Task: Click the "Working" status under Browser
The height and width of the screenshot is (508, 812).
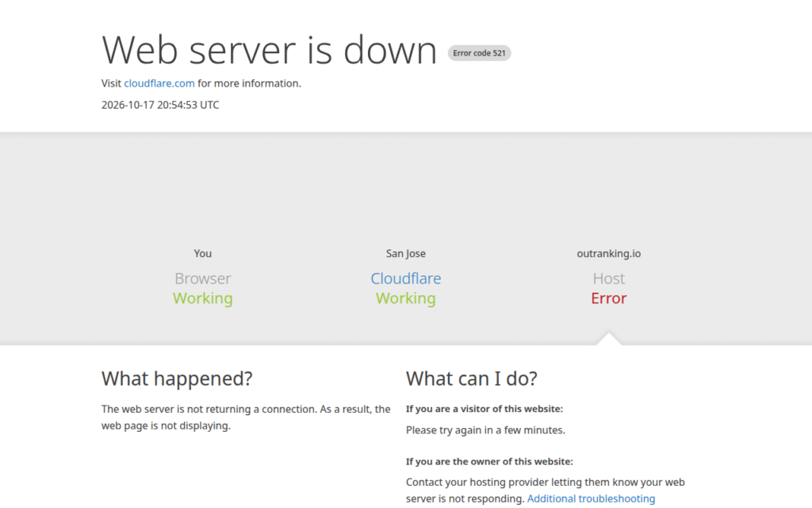Action: tap(202, 298)
